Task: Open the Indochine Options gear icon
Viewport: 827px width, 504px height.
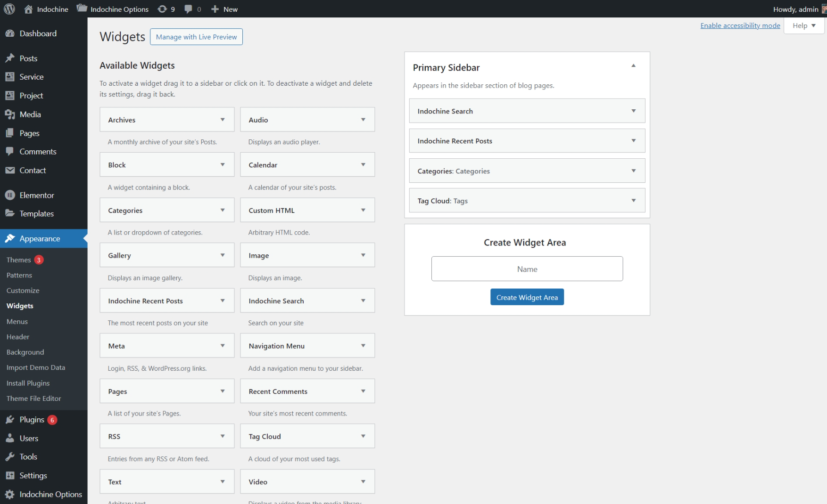Action: [x=10, y=494]
